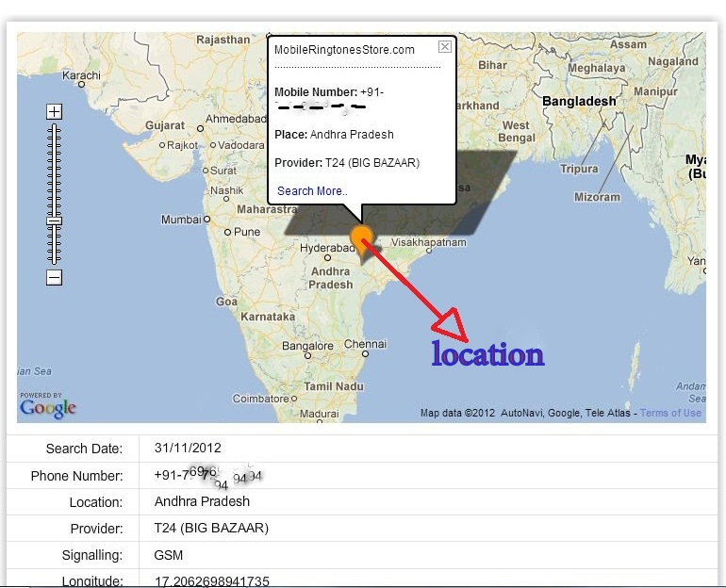Click the Bihar state label
Screen dimensions: 726x588
point(492,65)
